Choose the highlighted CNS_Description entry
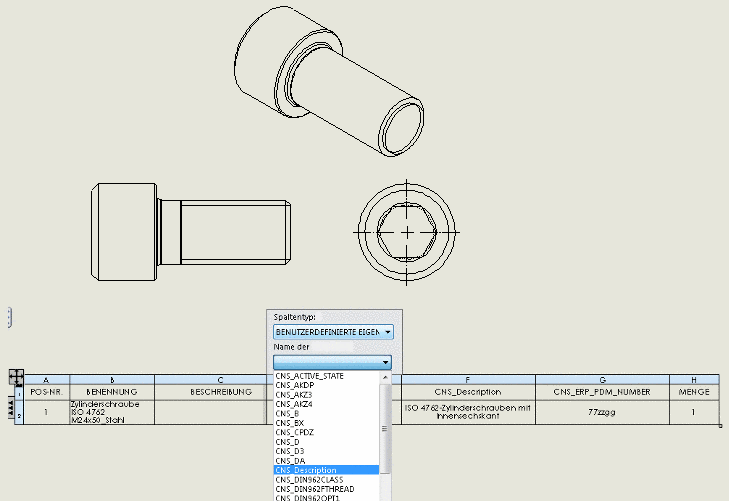The image size is (729, 501). (x=326, y=470)
